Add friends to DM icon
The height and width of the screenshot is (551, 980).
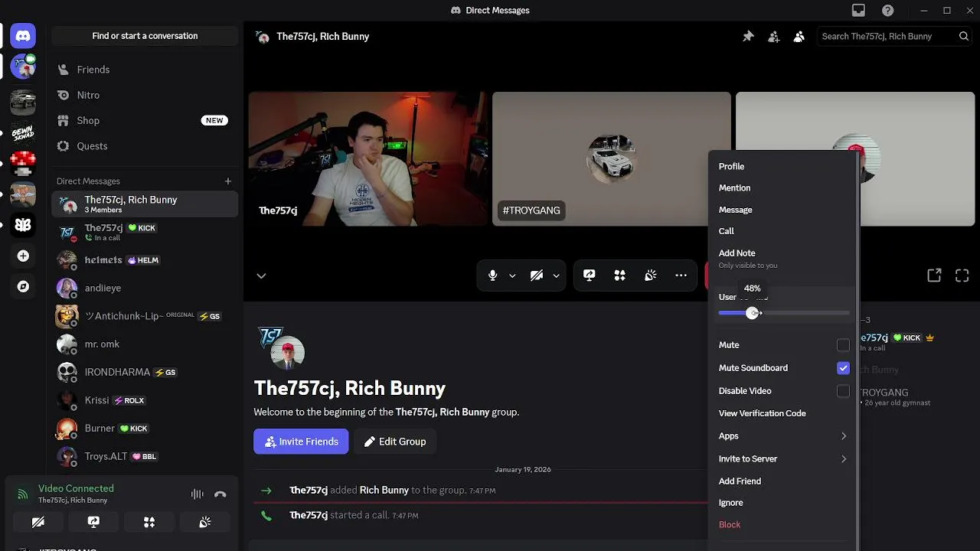774,36
